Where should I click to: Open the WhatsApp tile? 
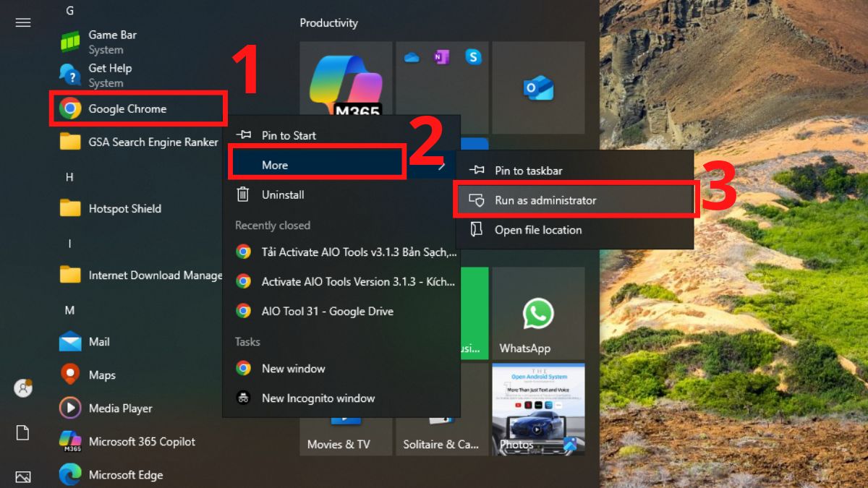pyautogui.click(x=538, y=312)
